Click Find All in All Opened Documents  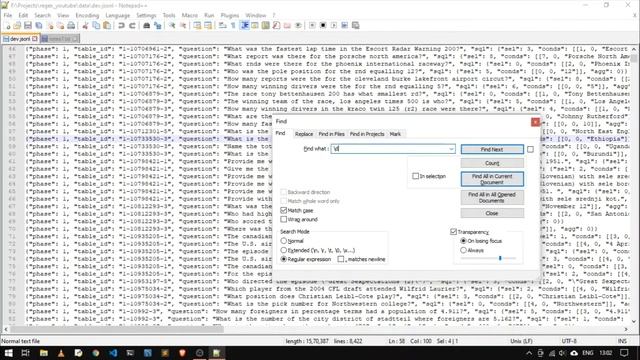[x=492, y=198]
